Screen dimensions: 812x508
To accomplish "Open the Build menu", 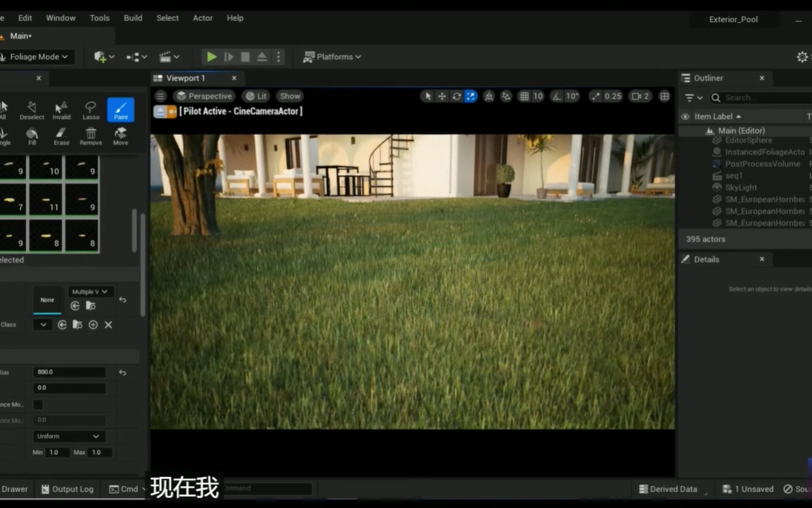I will point(133,18).
